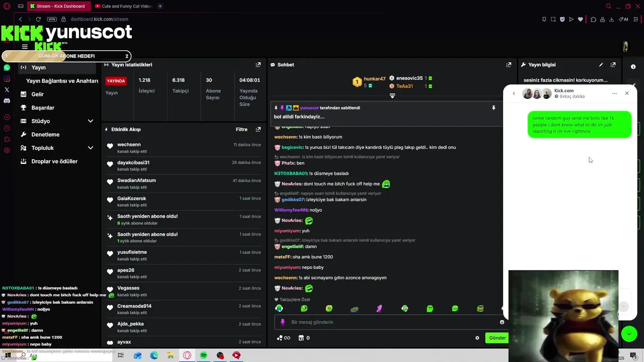Select the Stream - Kick Dashboard tab
This screenshot has width=644, height=362.
[x=59, y=7]
